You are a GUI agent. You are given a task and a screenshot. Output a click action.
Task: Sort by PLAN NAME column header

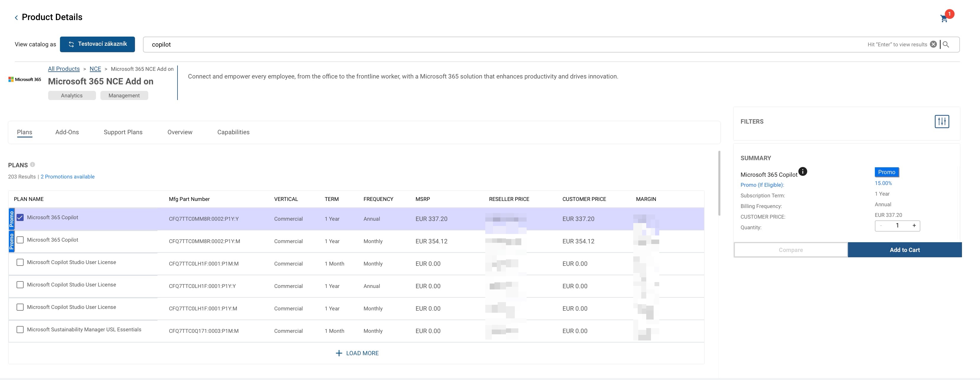click(29, 199)
